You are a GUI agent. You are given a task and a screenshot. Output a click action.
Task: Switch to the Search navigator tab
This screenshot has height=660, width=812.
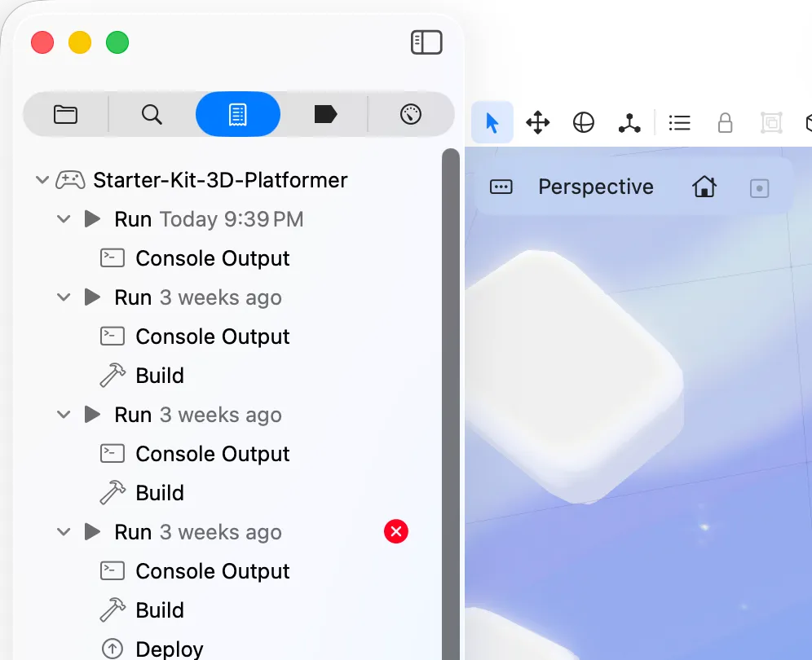pos(152,114)
